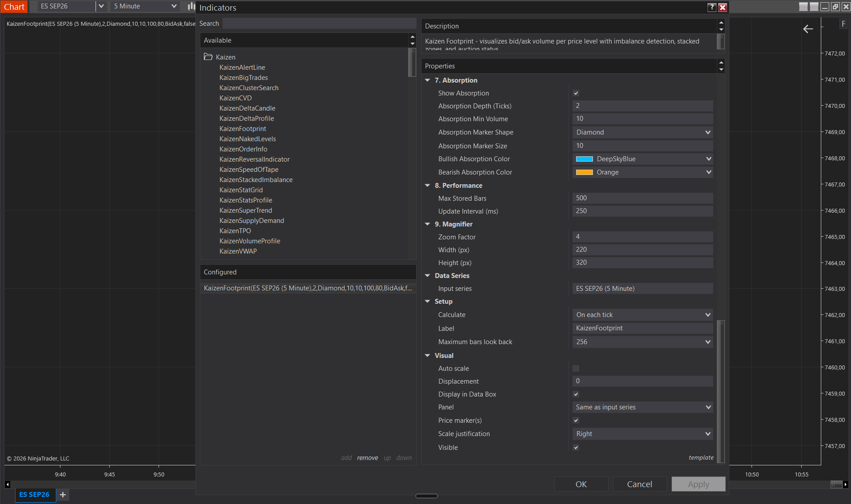The height and width of the screenshot is (504, 851).
Task: Click the Available list vertical scrollbar
Action: [412, 63]
